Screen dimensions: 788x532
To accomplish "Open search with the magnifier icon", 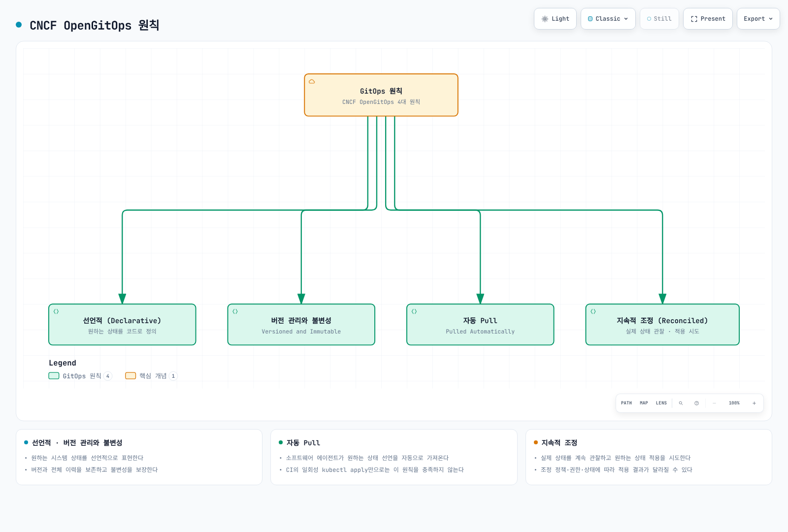I will coord(681,403).
